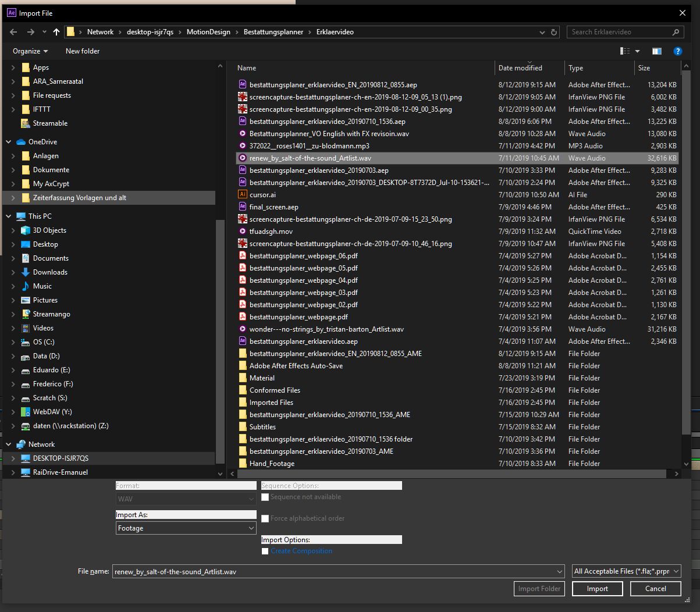Click the refresh icon in the address bar
Viewport: 700px width, 612px height.
(x=553, y=32)
